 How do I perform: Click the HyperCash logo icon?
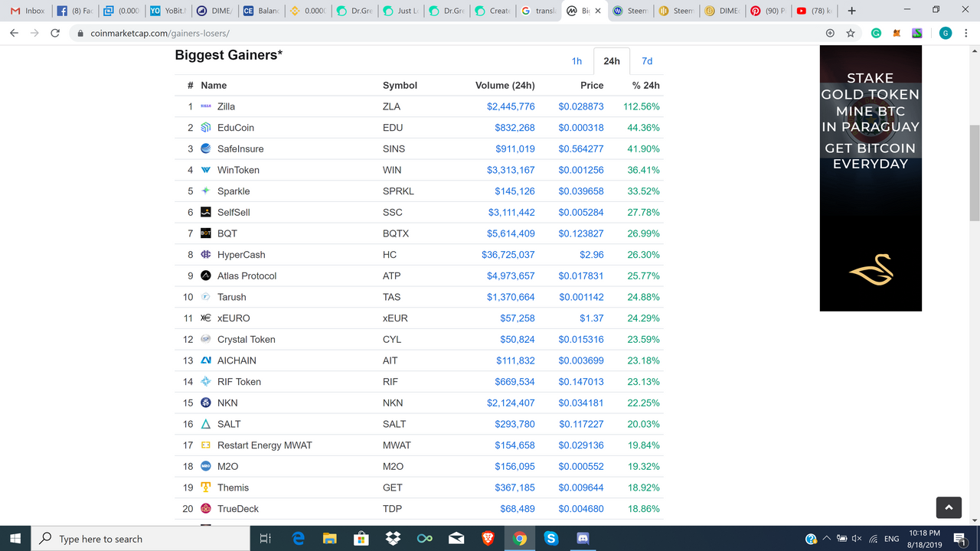[x=206, y=255]
